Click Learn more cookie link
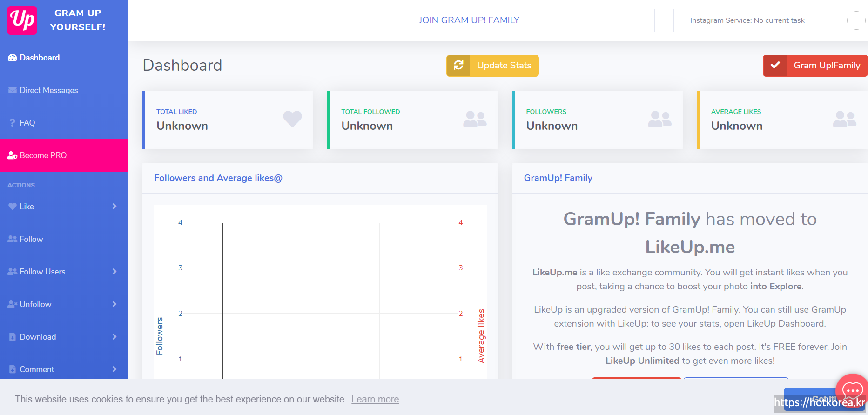 (x=375, y=399)
